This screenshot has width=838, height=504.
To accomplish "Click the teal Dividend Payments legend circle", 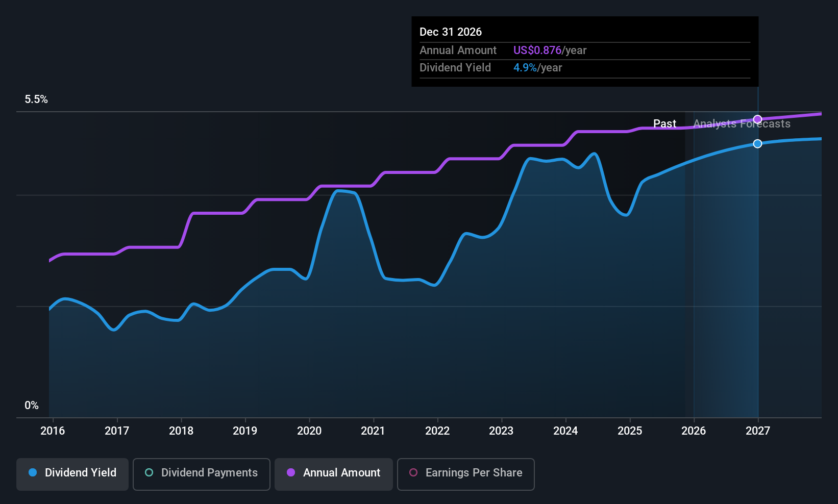I will 149,472.
